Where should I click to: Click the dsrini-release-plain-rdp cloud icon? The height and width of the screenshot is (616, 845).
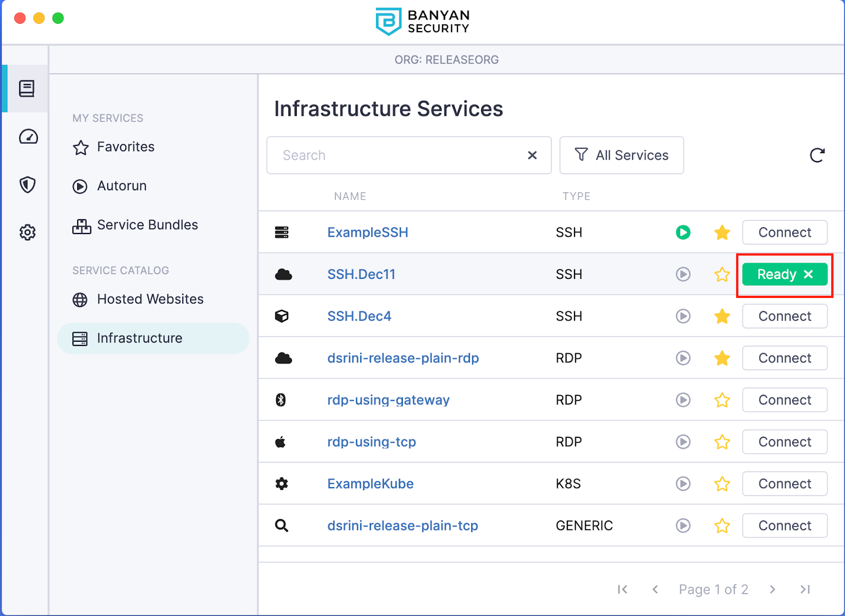point(284,358)
